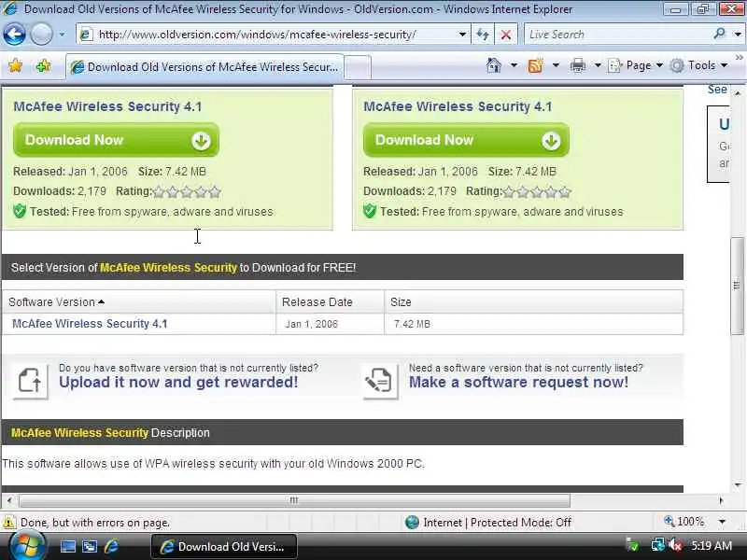The image size is (747, 560).
Task: Click the right Download Now button
Action: pos(466,140)
